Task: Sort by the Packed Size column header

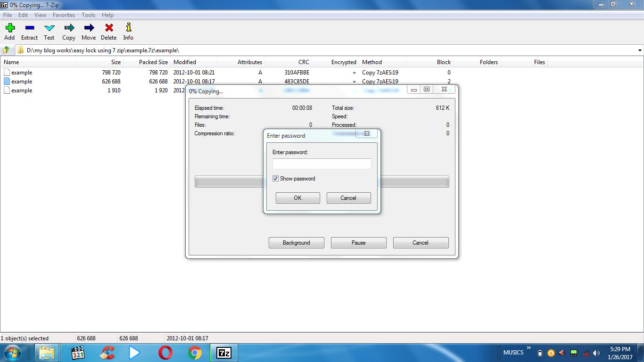Action: coord(147,62)
